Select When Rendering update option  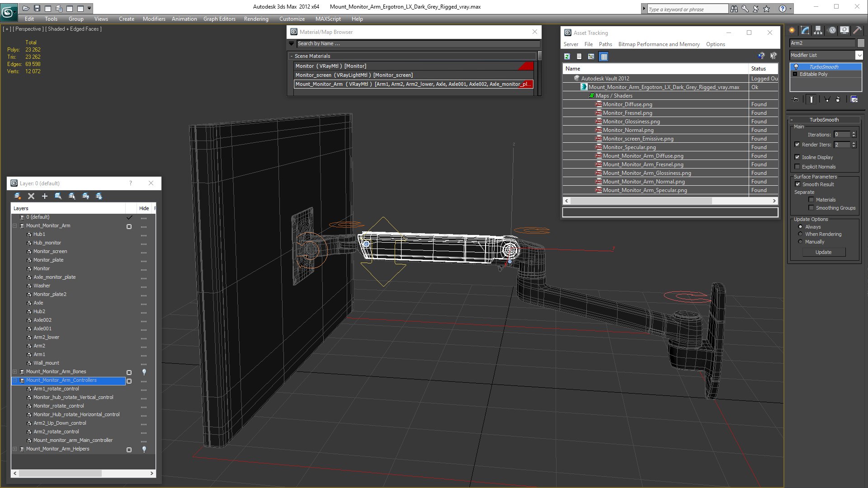coord(801,234)
